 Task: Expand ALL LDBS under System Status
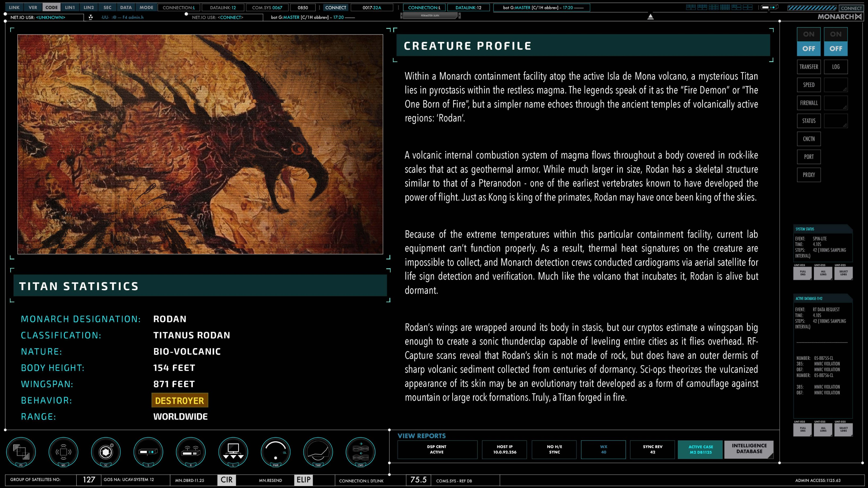pos(823,273)
